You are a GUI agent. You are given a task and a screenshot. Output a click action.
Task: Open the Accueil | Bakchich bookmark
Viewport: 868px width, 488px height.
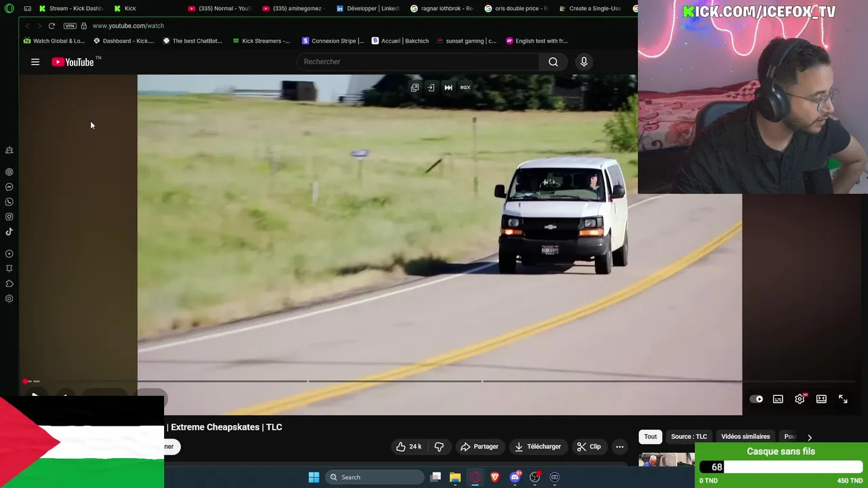click(x=400, y=41)
